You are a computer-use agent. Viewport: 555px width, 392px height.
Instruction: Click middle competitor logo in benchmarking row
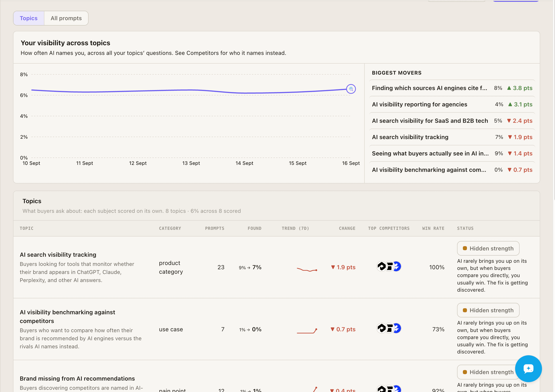[x=389, y=328]
